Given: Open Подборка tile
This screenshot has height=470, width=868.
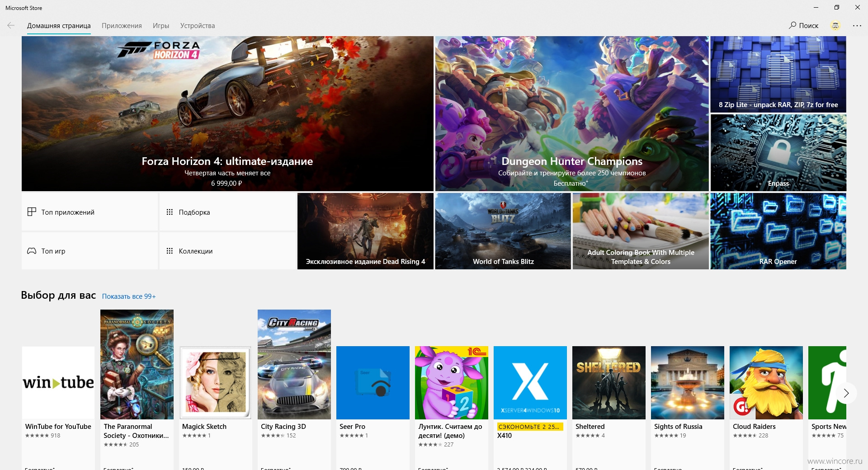Looking at the screenshot, I should click(x=227, y=212).
